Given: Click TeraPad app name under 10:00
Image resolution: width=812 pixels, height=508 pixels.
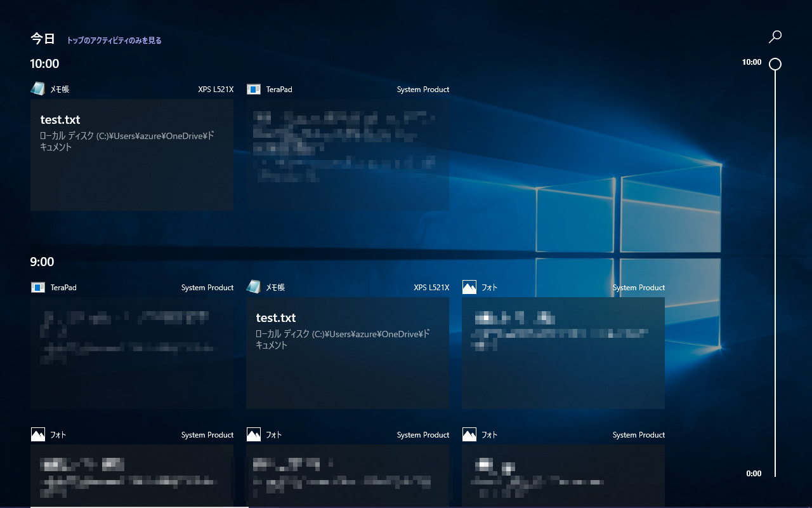Looking at the screenshot, I should pyautogui.click(x=279, y=90).
